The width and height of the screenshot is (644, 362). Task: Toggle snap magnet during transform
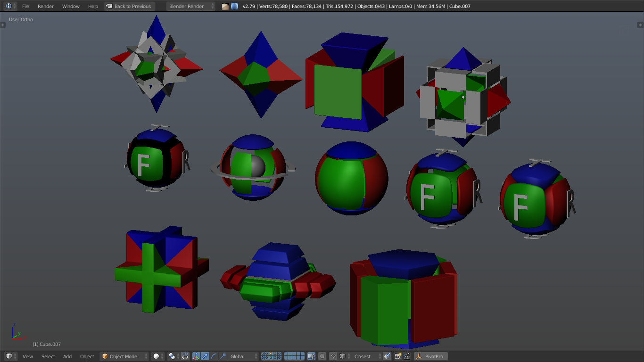(333, 356)
